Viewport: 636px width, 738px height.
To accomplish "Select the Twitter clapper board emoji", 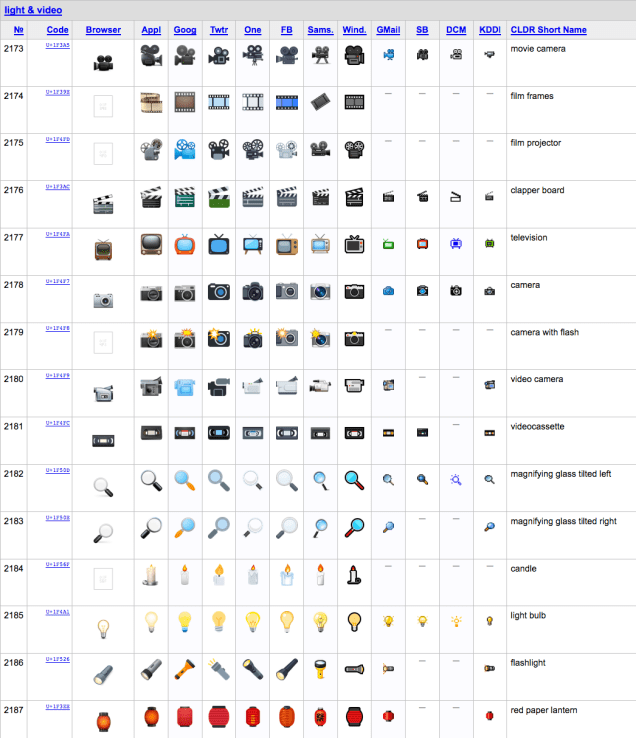I will coord(219,197).
